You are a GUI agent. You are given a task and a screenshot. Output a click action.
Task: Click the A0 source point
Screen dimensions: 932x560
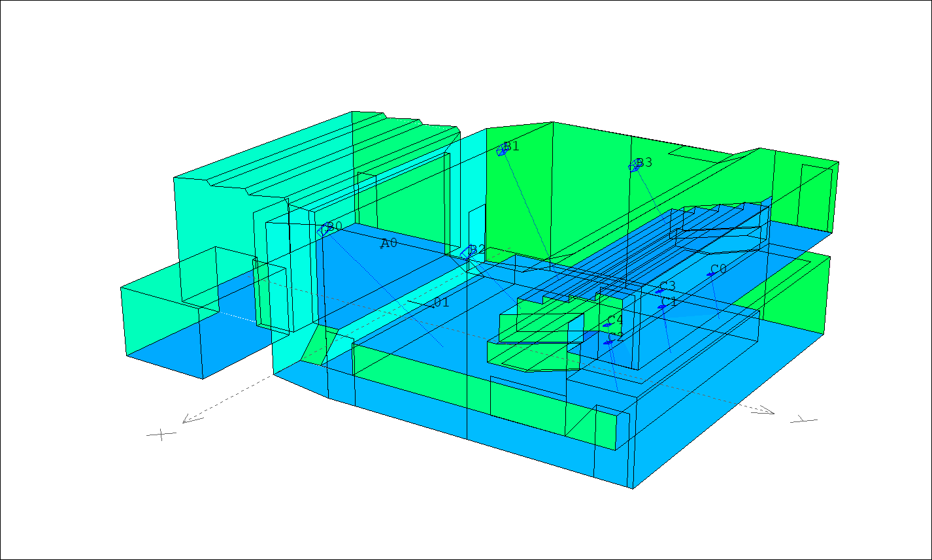click(382, 247)
